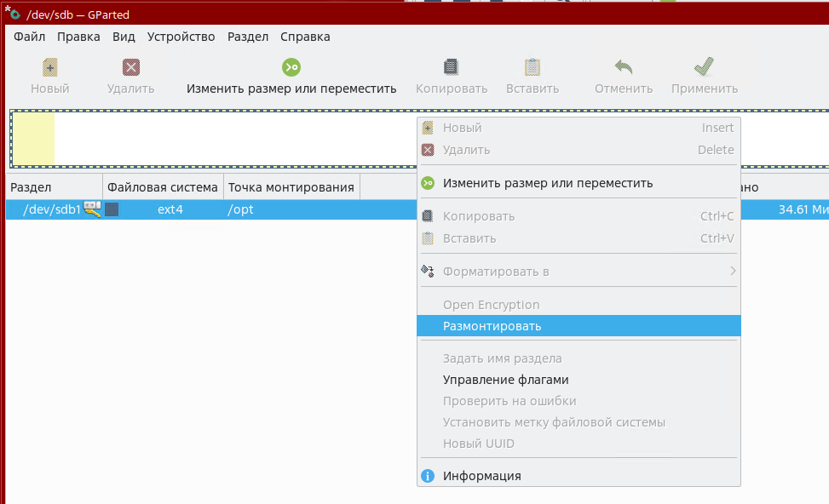Viewport: 829px width, 504px height.
Task: Open the Вид menu
Action: coord(124,37)
